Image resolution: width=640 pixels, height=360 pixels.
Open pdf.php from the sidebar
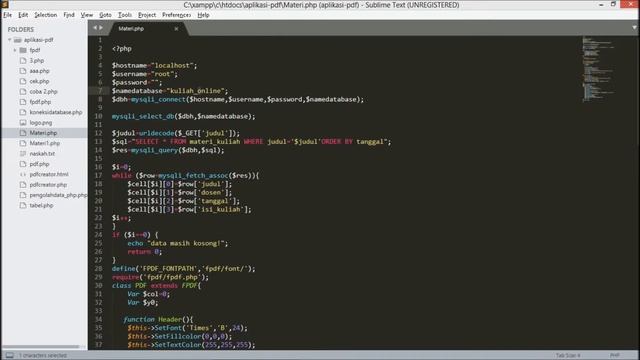click(x=39, y=164)
